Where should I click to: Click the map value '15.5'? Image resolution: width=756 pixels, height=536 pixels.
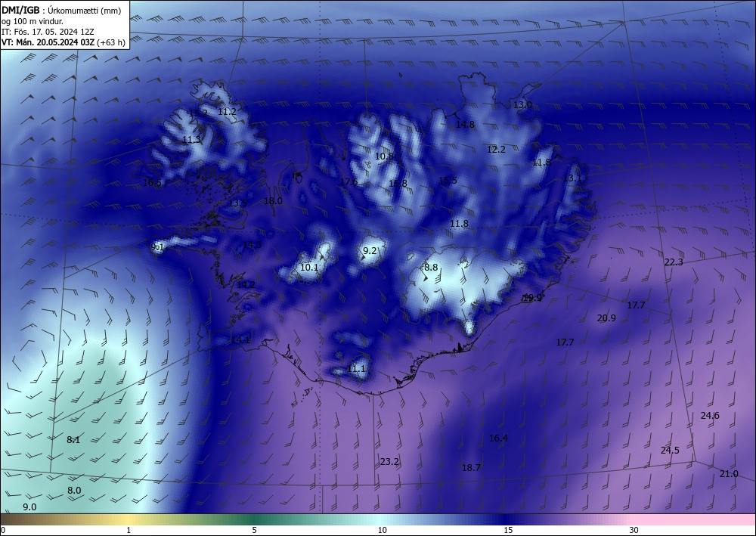[x=448, y=180]
